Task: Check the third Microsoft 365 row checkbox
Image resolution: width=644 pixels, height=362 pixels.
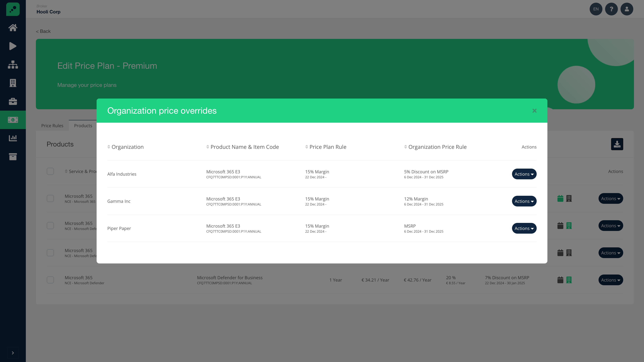Action: pos(50,253)
